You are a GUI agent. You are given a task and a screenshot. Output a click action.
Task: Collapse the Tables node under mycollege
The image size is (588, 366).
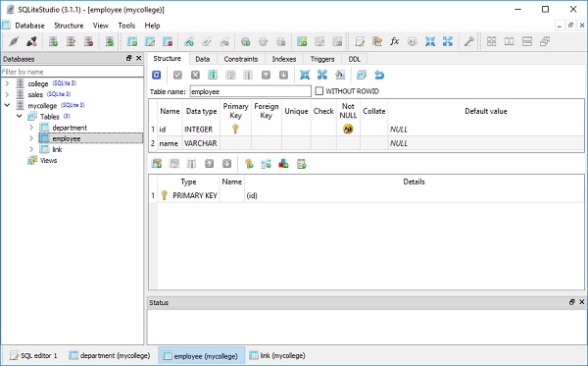[20, 117]
